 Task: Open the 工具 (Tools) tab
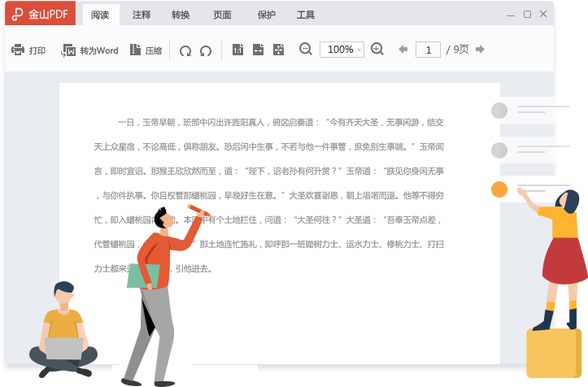pos(306,15)
